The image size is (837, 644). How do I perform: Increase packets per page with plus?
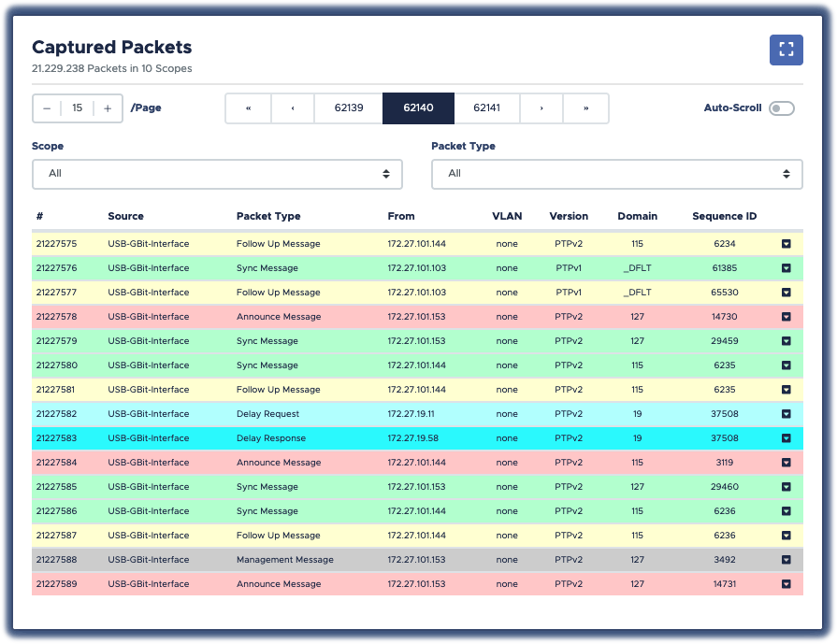click(x=108, y=108)
